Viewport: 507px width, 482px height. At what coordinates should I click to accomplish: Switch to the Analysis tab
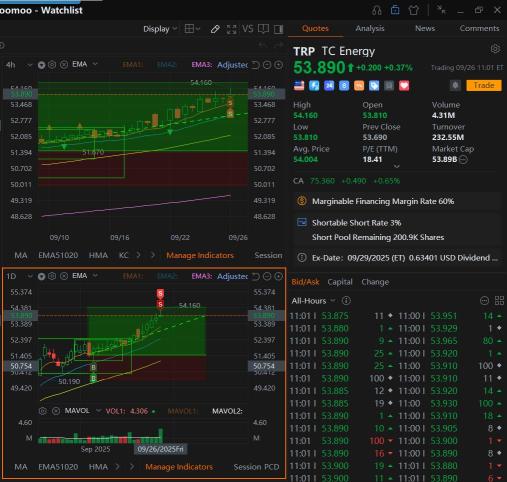[370, 28]
